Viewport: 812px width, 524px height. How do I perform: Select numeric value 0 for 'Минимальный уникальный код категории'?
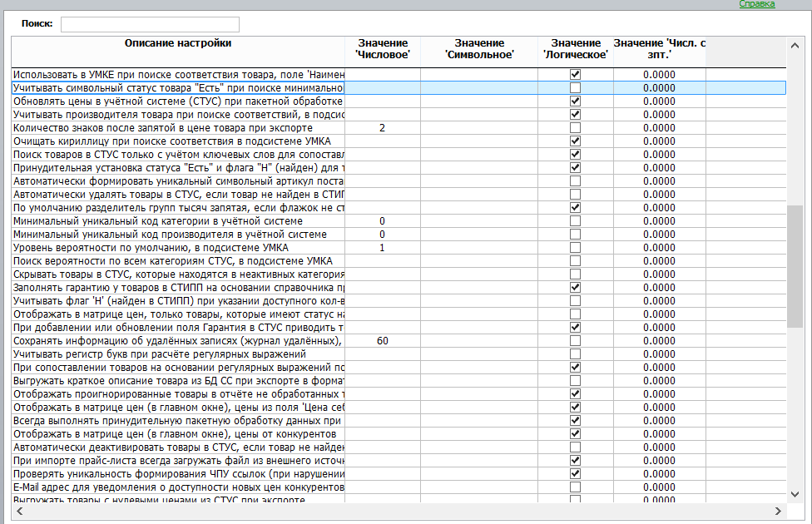click(x=382, y=221)
